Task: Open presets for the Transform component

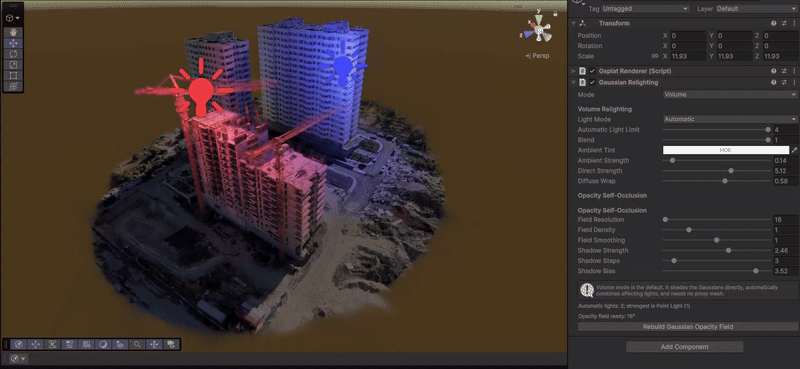Action: click(784, 23)
